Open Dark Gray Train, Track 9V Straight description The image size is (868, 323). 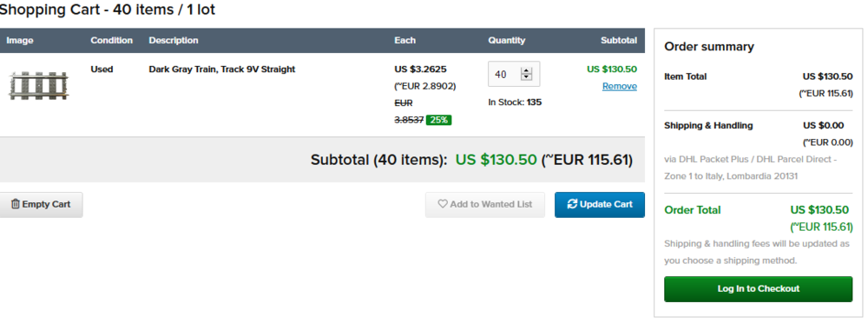coord(222,69)
